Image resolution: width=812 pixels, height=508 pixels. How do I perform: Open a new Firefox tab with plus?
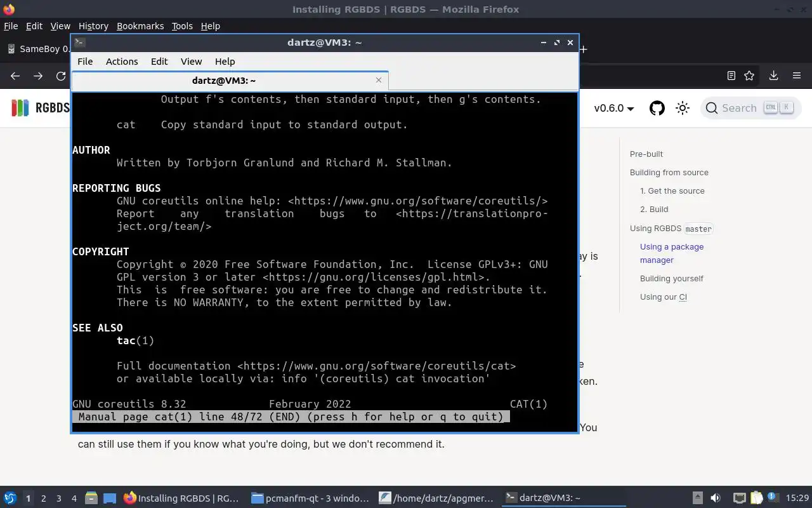(x=584, y=49)
